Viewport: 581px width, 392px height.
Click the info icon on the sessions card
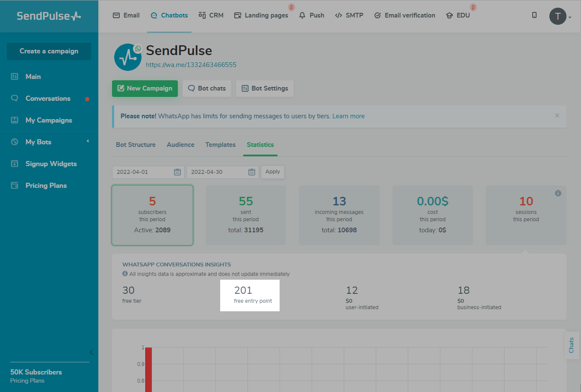tap(558, 193)
